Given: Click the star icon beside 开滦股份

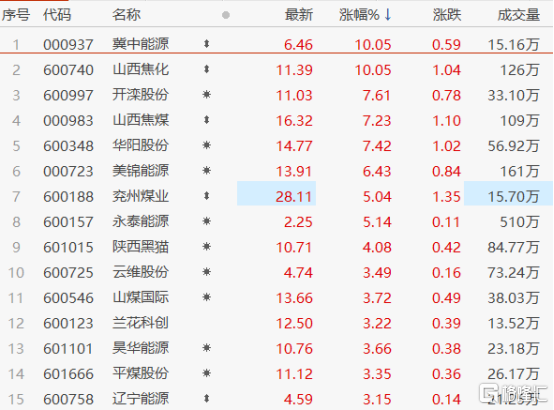Looking at the screenshot, I should point(207,95).
